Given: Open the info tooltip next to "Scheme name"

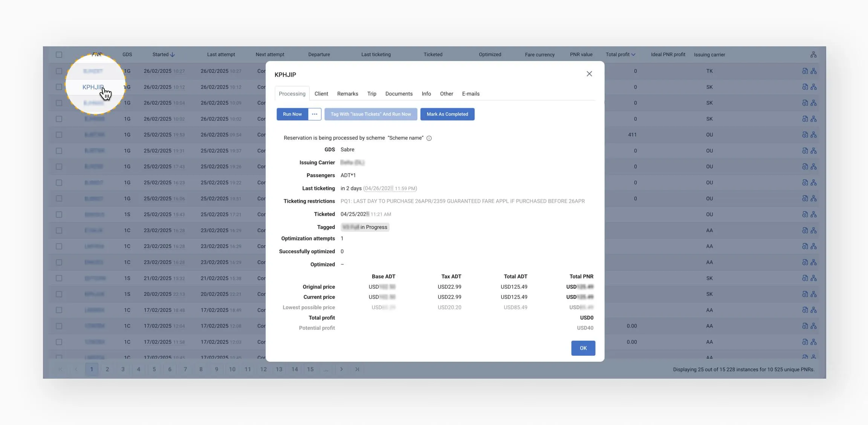Looking at the screenshot, I should [429, 138].
